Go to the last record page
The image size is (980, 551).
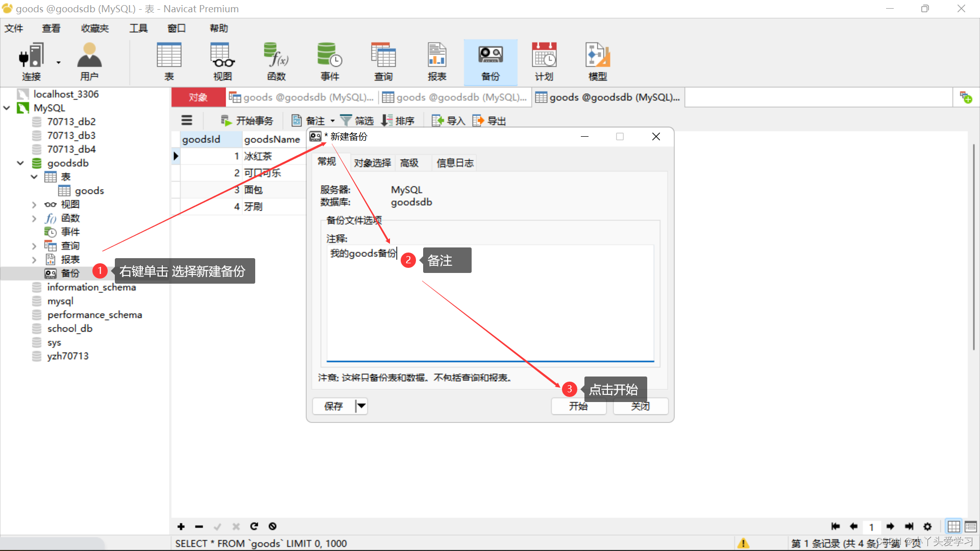909,527
